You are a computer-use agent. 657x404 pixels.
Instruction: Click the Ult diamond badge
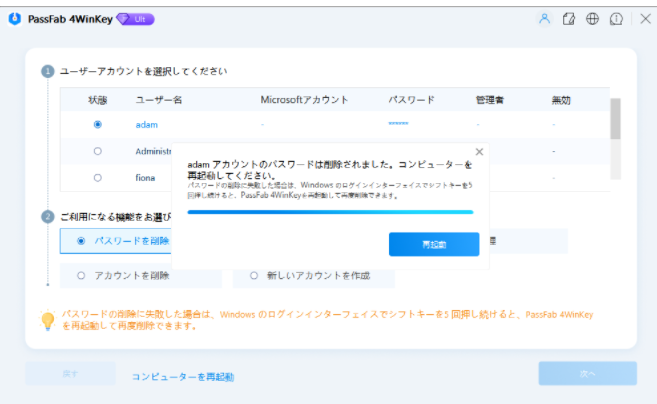pyautogui.click(x=135, y=19)
